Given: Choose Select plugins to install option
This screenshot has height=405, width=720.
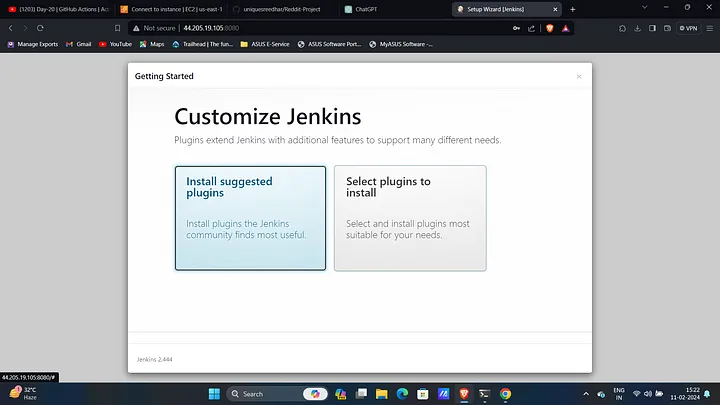Looking at the screenshot, I should coord(410,218).
